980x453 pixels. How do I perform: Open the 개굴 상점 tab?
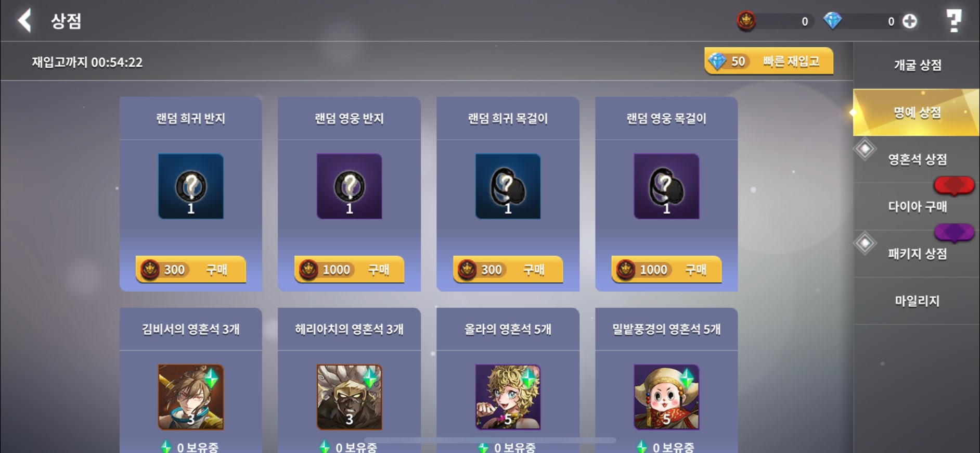917,65
